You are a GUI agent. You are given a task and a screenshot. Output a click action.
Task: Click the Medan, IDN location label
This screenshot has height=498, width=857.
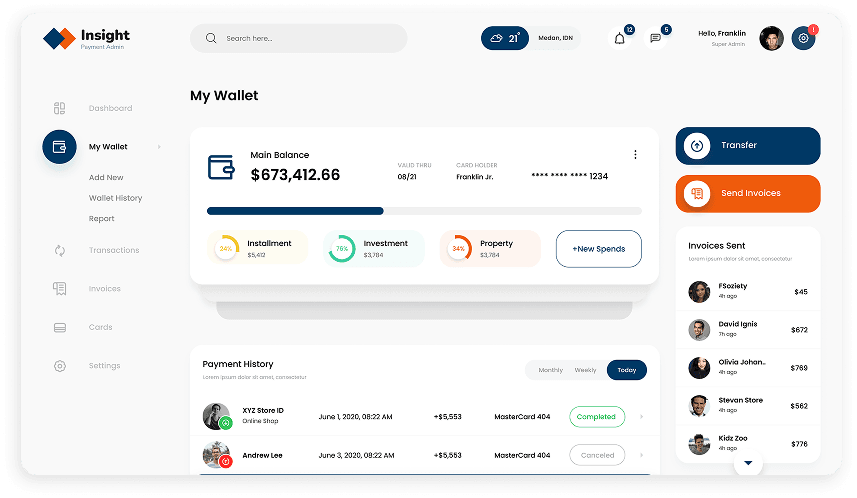555,38
